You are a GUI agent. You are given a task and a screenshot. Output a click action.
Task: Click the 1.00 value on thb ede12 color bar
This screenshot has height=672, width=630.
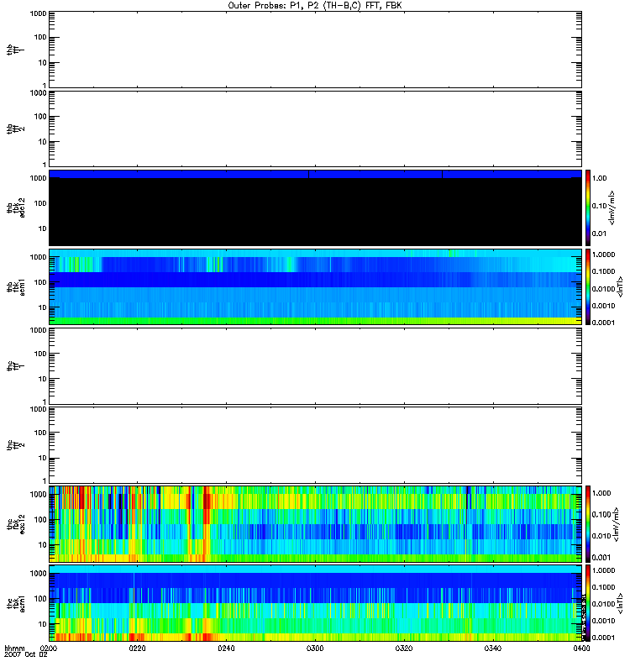[x=600, y=178]
